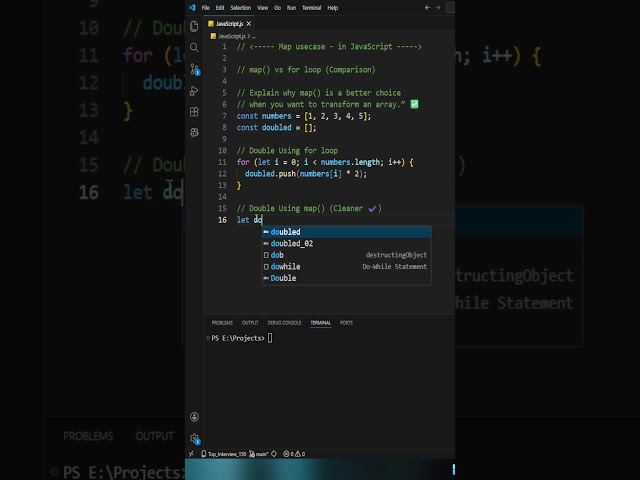The image size is (640, 480).
Task: Switch to the PORTS panel tab
Action: pyautogui.click(x=347, y=323)
